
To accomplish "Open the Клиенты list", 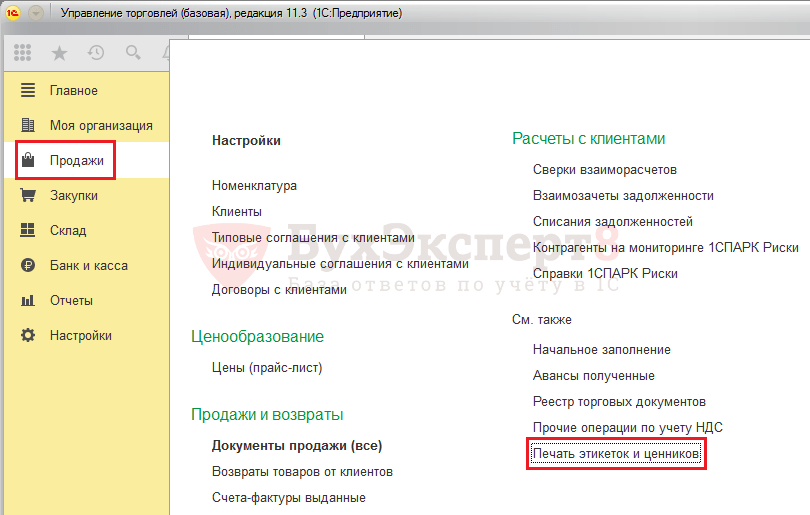I will point(237,211).
